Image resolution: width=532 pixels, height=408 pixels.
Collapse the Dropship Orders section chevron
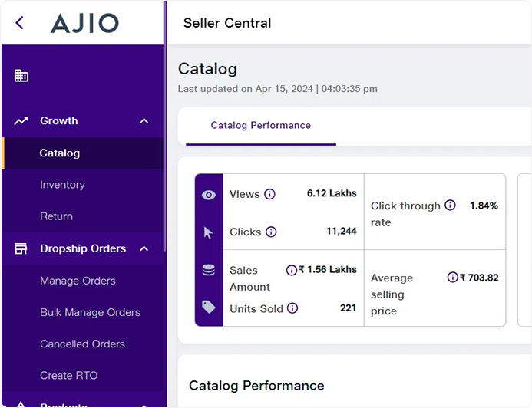tap(144, 248)
